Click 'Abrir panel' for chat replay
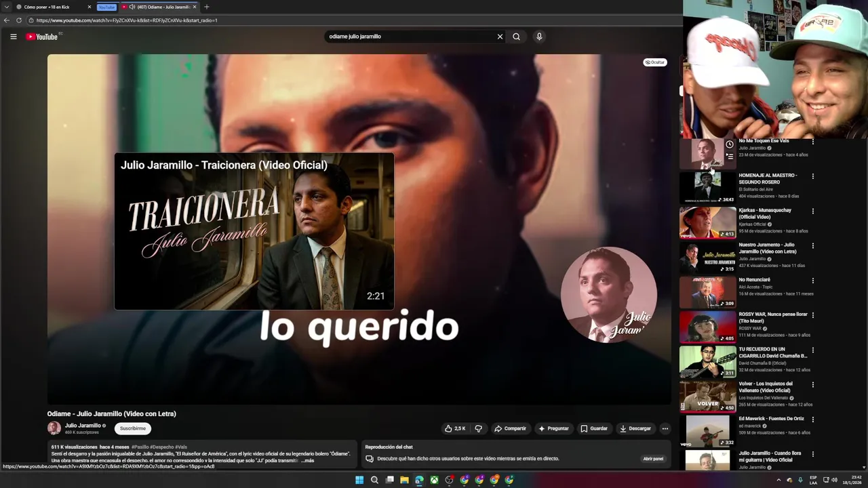This screenshot has width=868, height=488. (653, 459)
